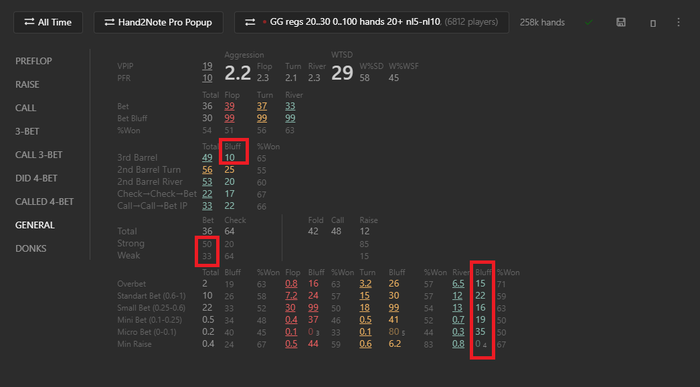Click the Check→Check→Bet total 22

click(207, 194)
